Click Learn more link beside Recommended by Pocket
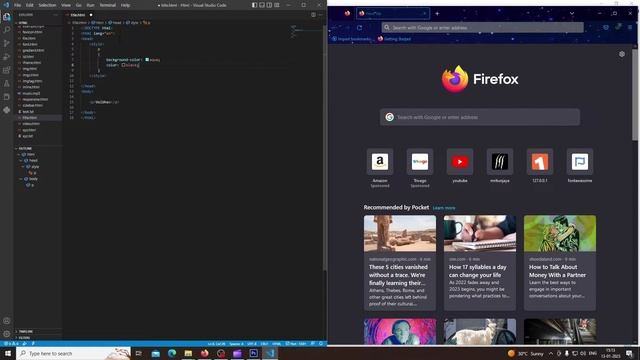Viewport: 640px width, 360px height. [x=444, y=208]
